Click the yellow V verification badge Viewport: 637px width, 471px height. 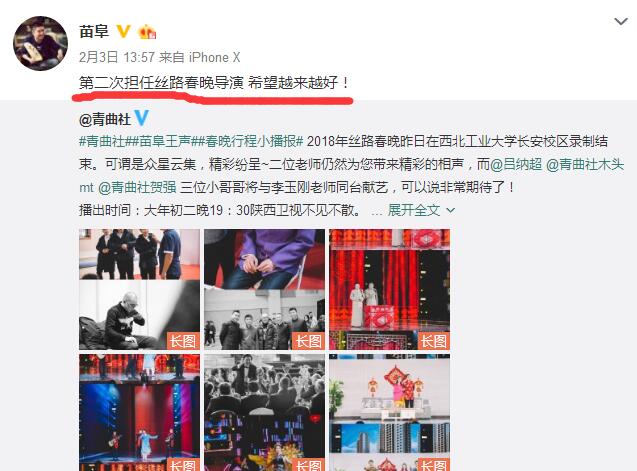pos(124,31)
